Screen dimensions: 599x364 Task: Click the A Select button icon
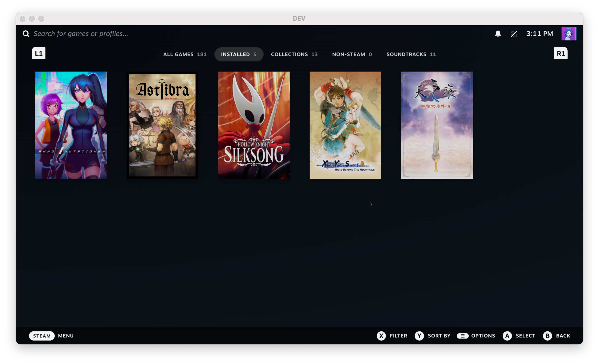pyautogui.click(x=507, y=336)
